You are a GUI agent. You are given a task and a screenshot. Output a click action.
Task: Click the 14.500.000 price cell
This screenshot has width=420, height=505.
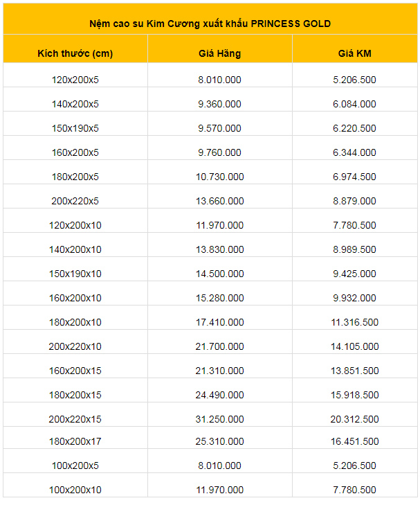pos(220,274)
